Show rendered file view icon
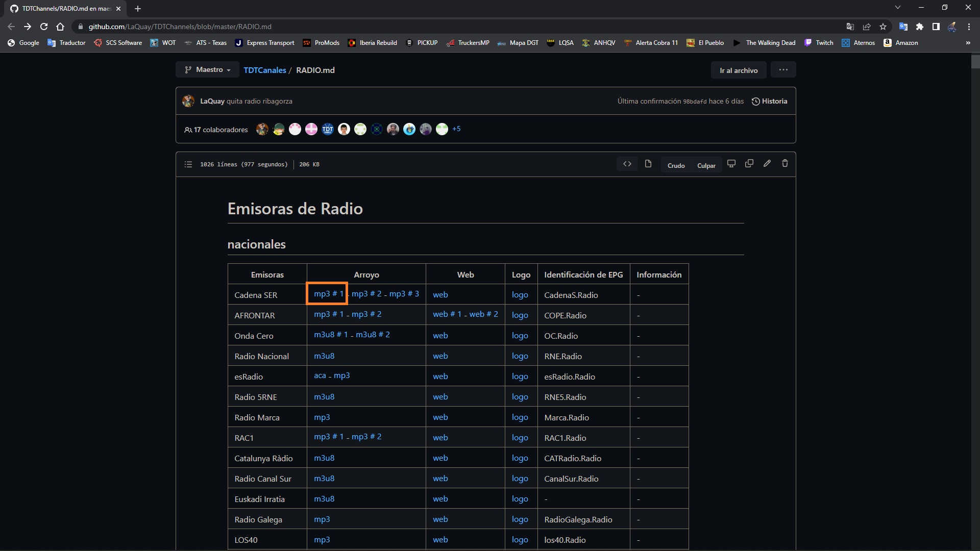 click(x=648, y=164)
